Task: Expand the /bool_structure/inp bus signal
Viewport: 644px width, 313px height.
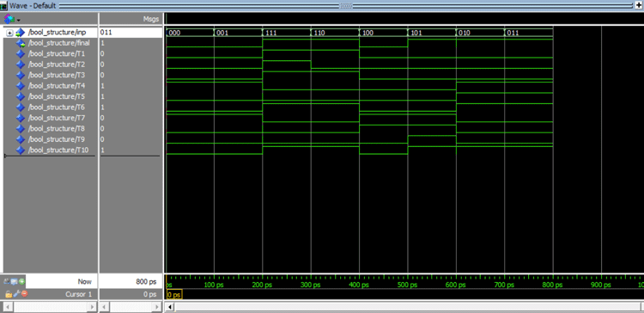Action: (9, 33)
